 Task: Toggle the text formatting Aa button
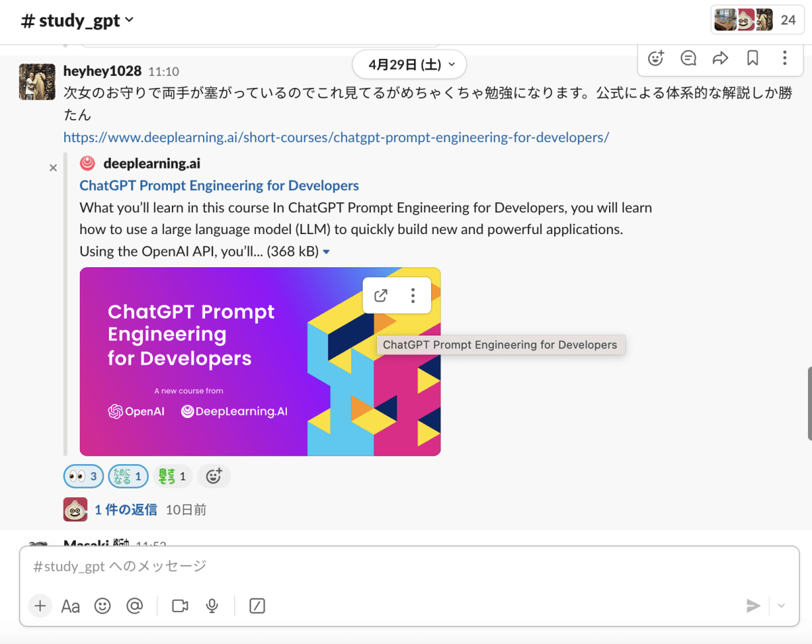tap(70, 605)
